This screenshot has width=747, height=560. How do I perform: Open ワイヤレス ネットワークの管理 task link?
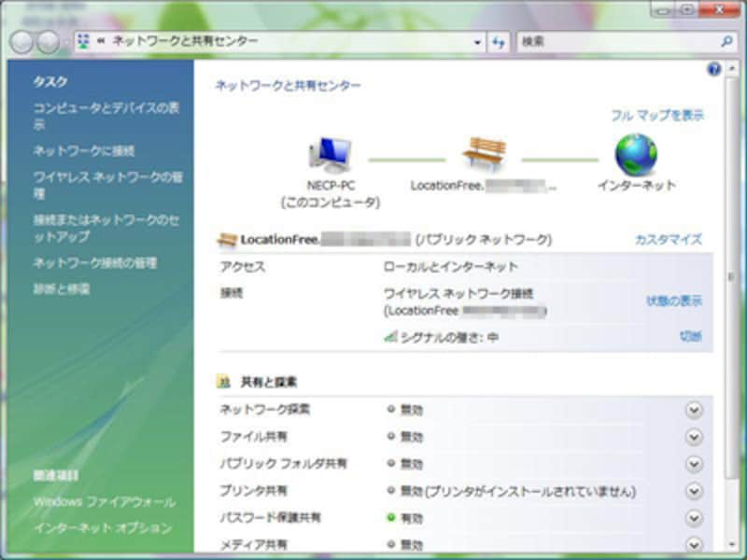point(108,185)
